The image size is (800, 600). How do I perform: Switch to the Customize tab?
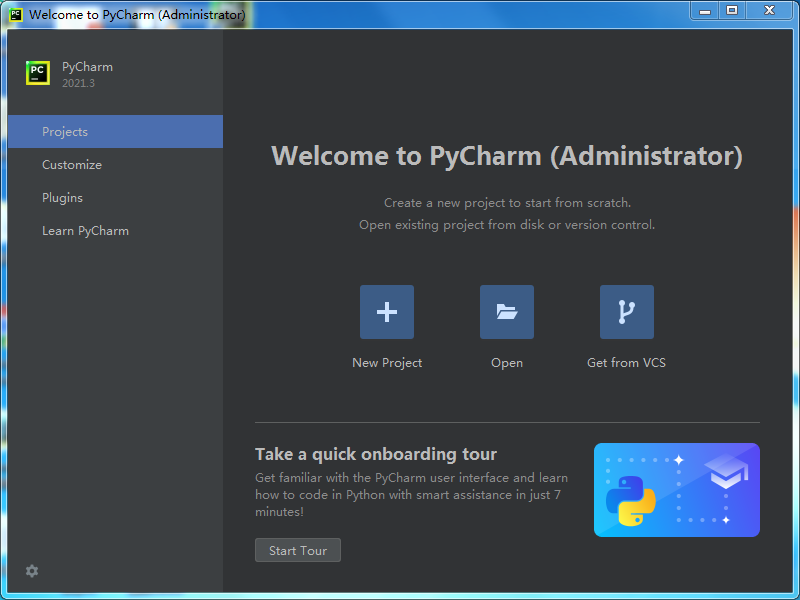click(x=115, y=165)
